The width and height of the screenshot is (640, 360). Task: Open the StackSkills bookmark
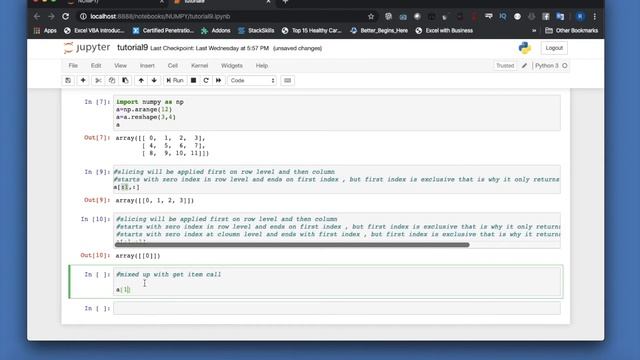pyautogui.click(x=256, y=31)
